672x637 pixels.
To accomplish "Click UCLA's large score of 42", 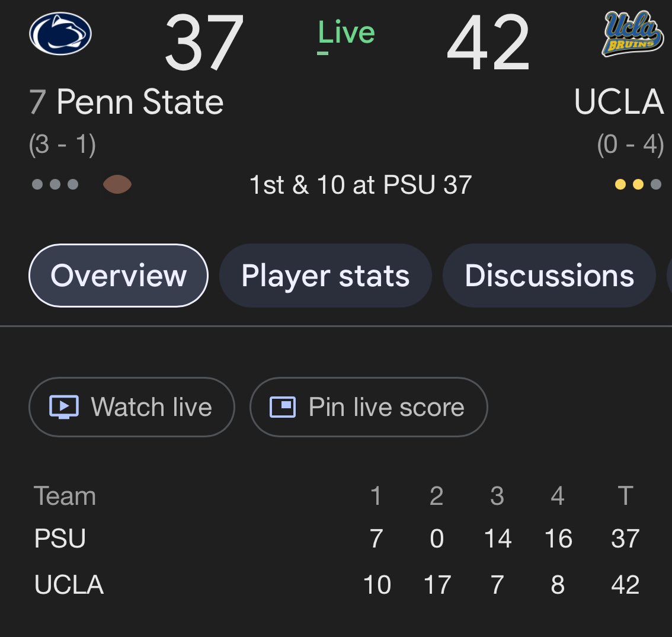I will tap(488, 43).
